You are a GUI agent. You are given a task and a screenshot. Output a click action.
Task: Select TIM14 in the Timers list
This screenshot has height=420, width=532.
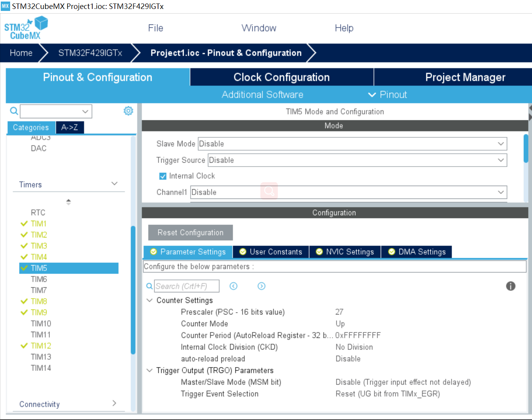[41, 368]
